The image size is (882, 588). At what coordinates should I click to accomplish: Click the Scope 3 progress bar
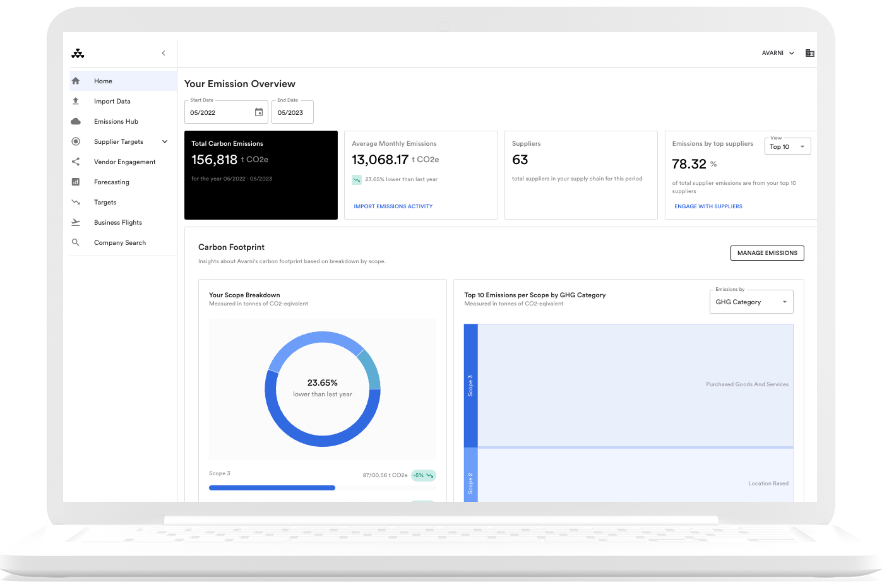272,488
